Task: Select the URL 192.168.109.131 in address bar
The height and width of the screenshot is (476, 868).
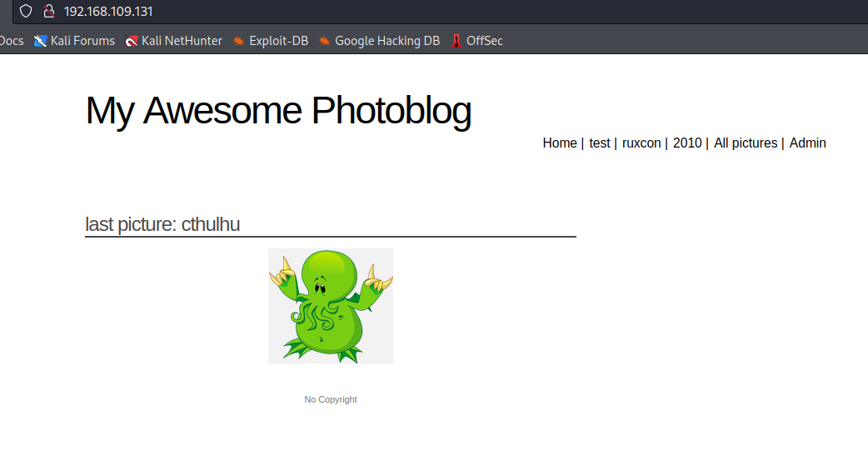Action: (x=108, y=12)
